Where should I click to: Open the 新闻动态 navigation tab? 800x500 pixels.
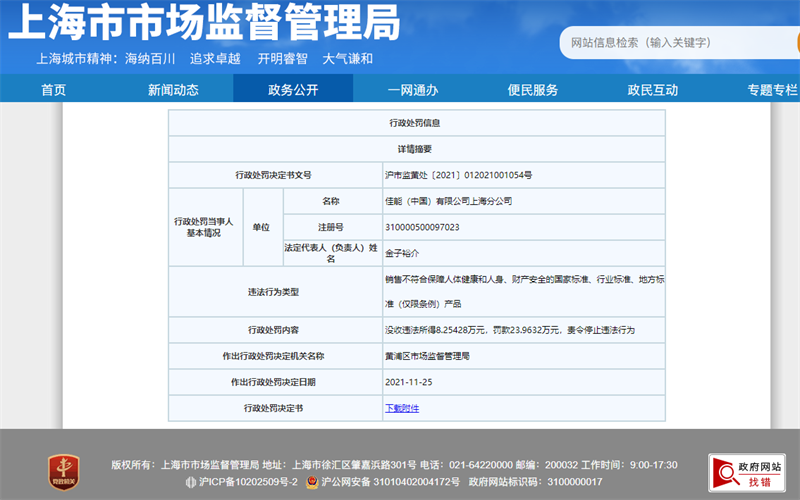pyautogui.click(x=173, y=89)
